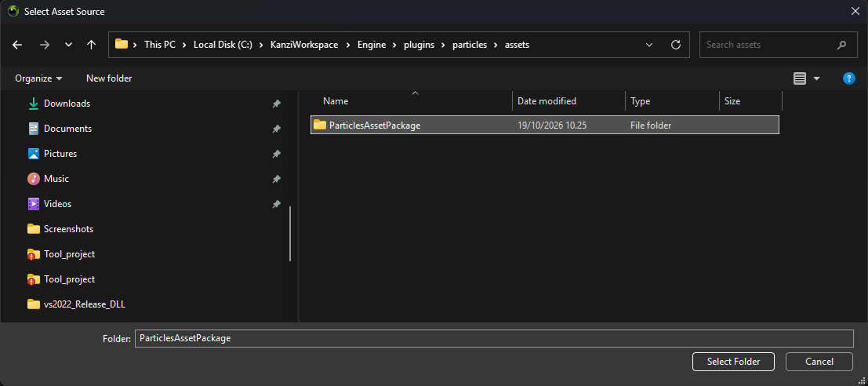Open Music in navigation pane
868x386 pixels.
pyautogui.click(x=56, y=179)
